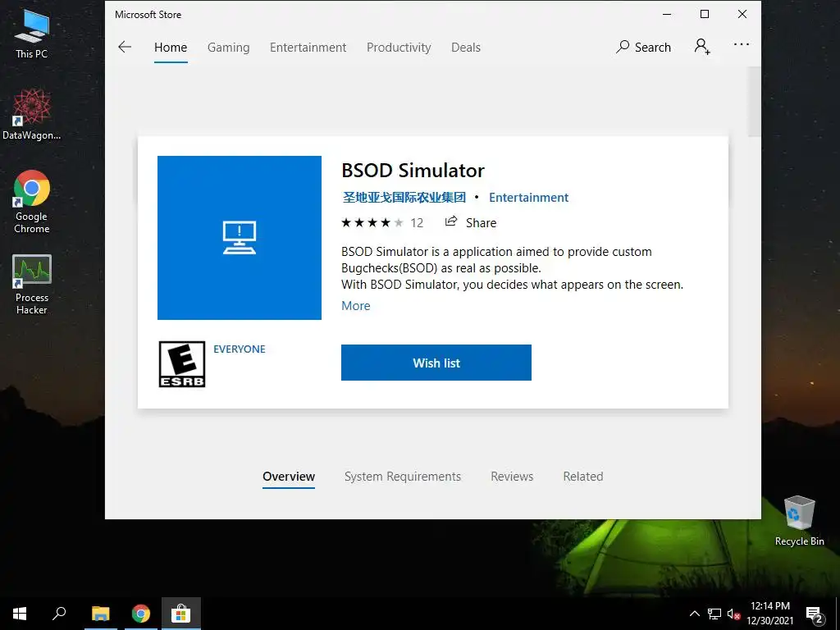This screenshot has height=630, width=840.
Task: Click the Store window vertical scrollbar thumb
Action: (x=755, y=102)
